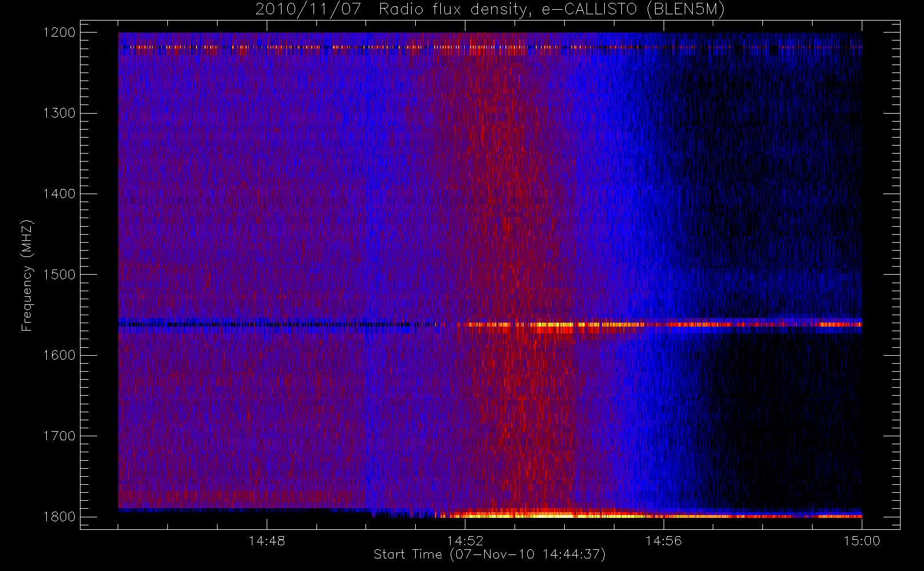The height and width of the screenshot is (571, 924).
Task: Select the Frequency (MHz) axis label
Action: click(x=27, y=275)
